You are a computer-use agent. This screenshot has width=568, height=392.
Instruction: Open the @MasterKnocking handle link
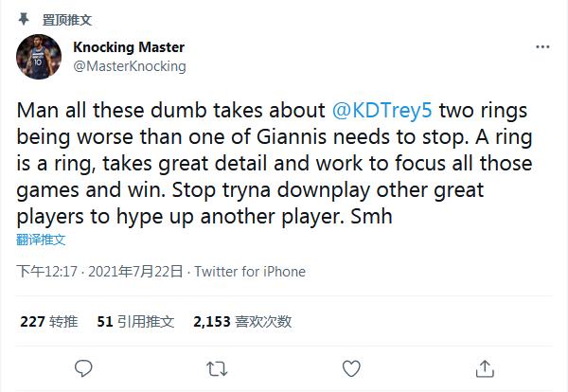pyautogui.click(x=129, y=66)
